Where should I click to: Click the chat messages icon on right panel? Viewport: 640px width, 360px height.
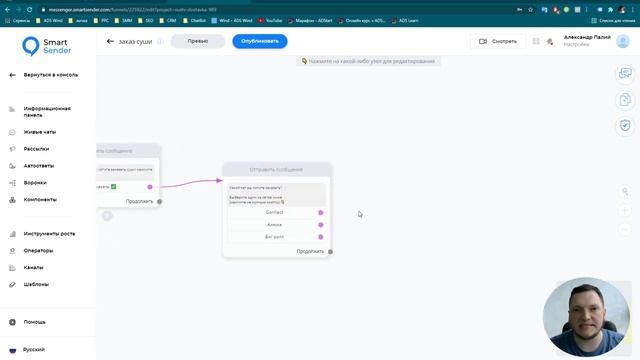(x=625, y=74)
